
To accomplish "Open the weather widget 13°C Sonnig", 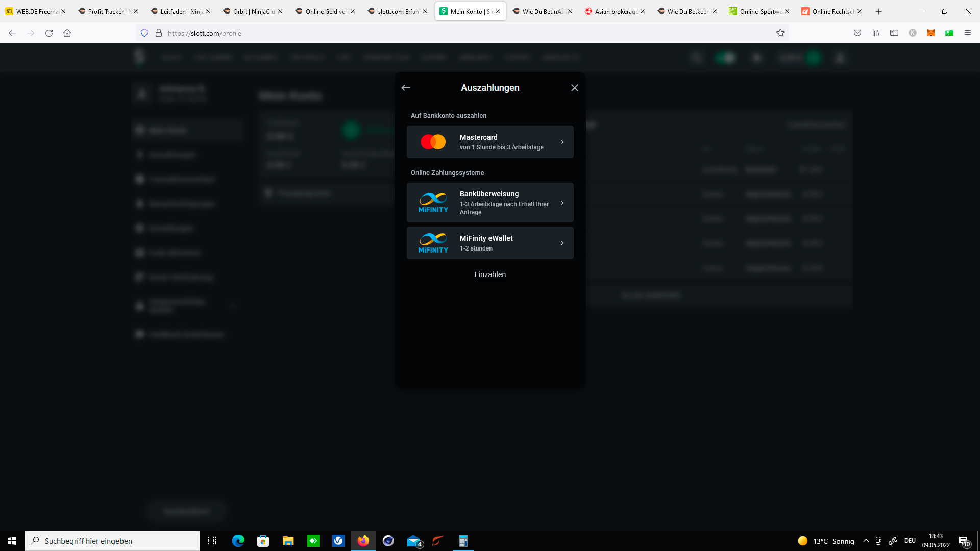I will (x=826, y=541).
